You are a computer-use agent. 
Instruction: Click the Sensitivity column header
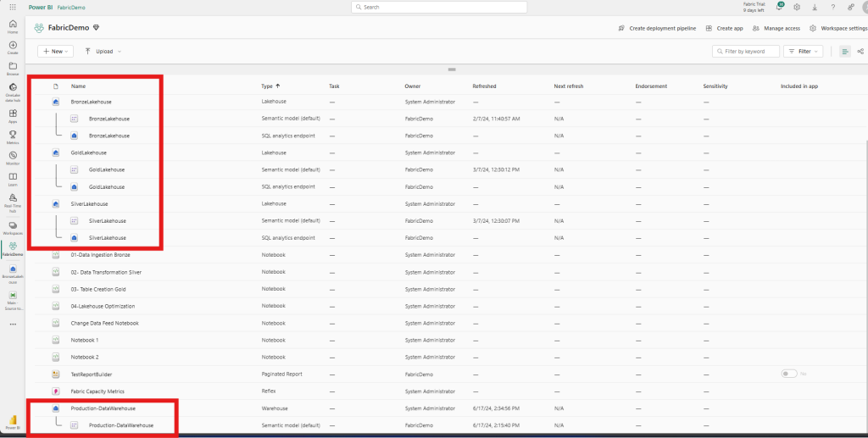715,86
